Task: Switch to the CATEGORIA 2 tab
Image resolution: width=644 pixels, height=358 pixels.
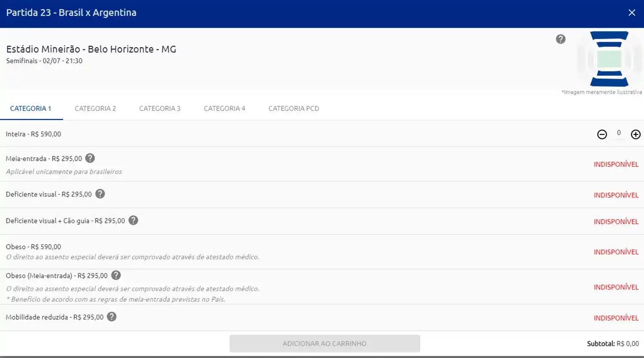Action: click(x=95, y=109)
